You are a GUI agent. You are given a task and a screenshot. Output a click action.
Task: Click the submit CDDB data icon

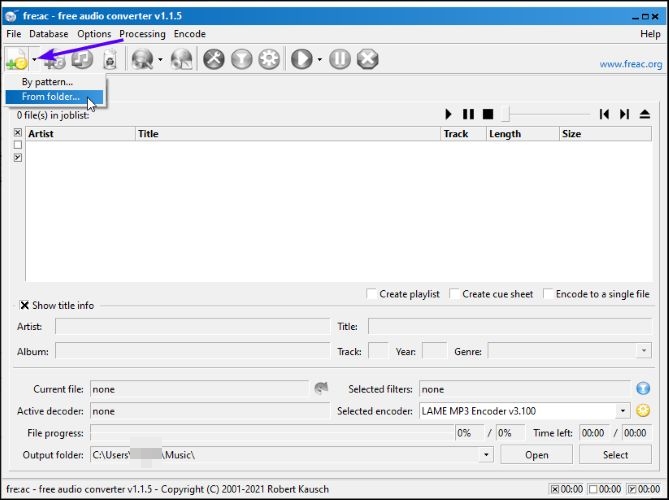[181, 59]
